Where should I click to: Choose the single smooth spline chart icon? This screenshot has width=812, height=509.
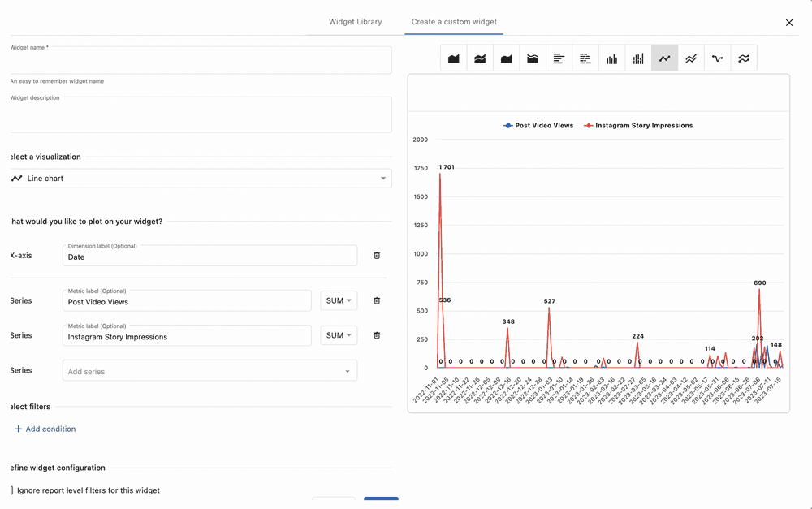(x=717, y=58)
